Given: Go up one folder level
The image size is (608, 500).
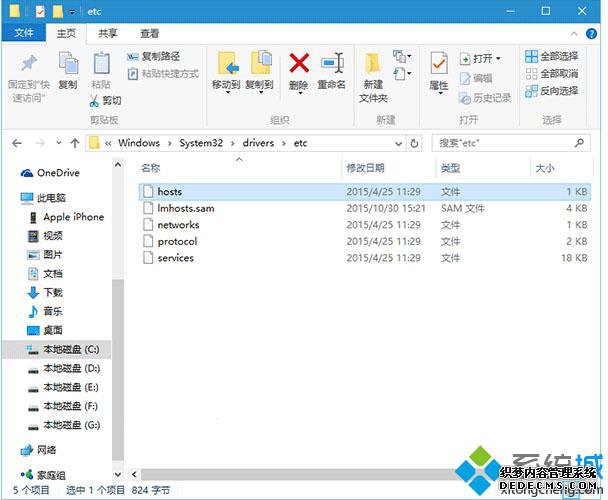Looking at the screenshot, I should [x=75, y=144].
